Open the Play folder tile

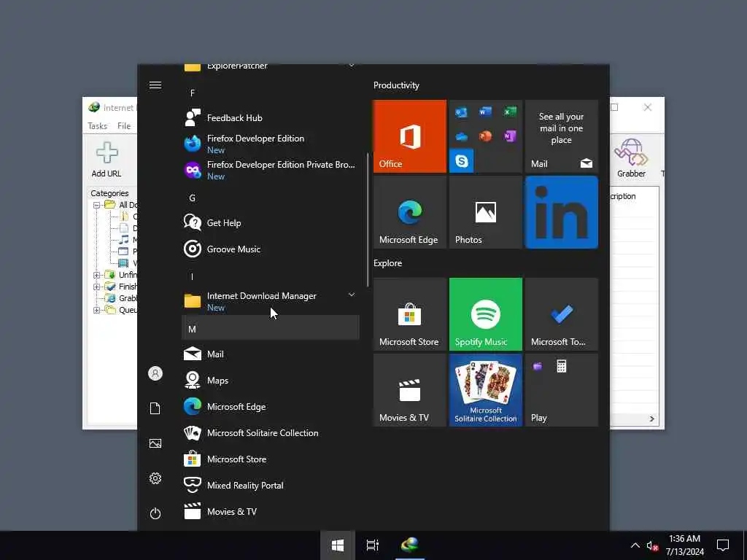click(561, 390)
